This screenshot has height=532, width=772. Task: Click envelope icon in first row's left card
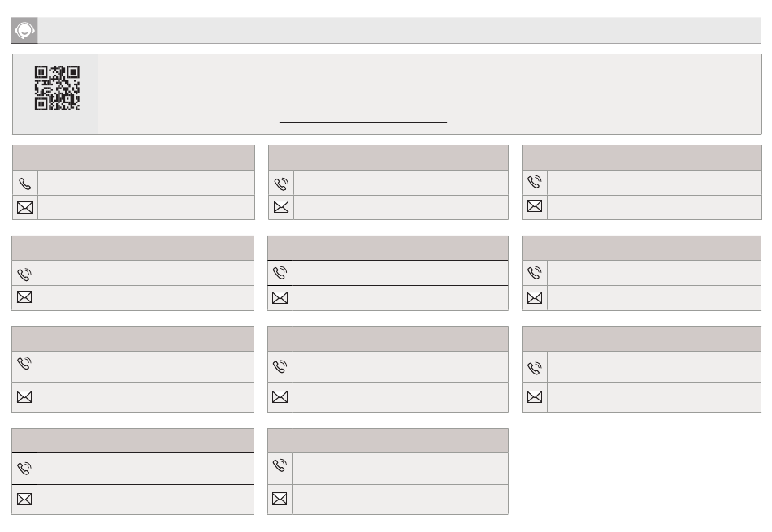24,208
